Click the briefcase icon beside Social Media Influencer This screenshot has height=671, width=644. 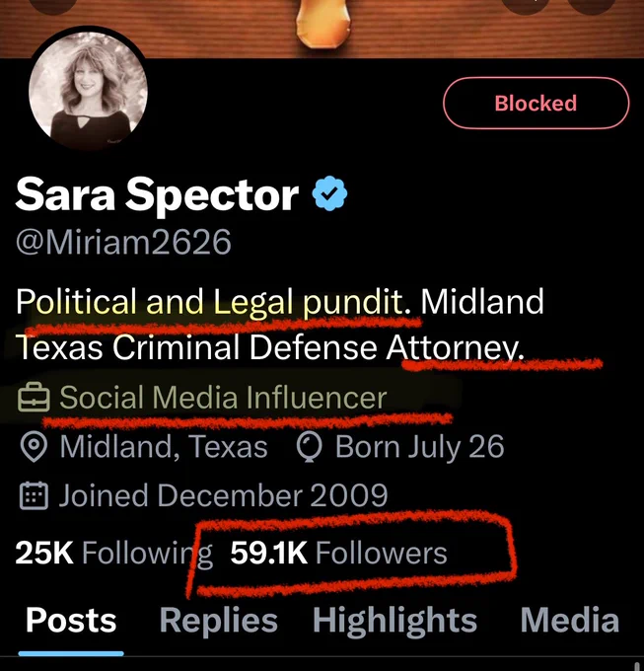pos(34,398)
